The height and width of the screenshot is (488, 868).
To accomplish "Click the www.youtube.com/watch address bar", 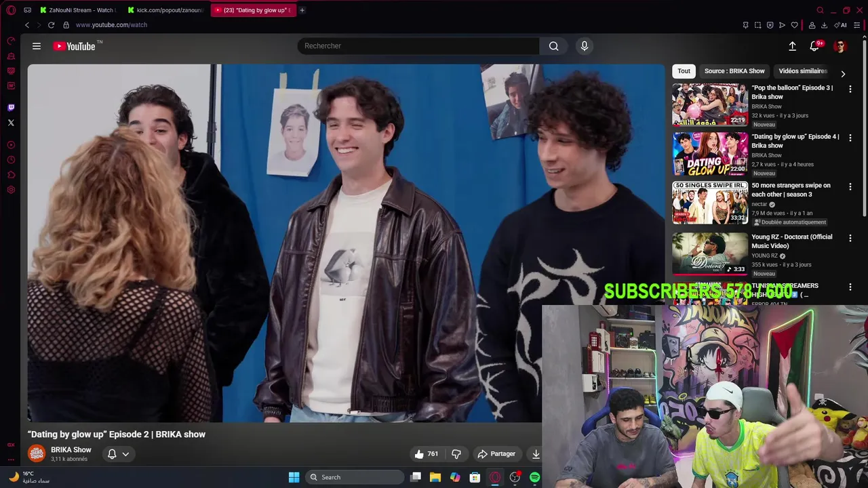I will pyautogui.click(x=111, y=25).
